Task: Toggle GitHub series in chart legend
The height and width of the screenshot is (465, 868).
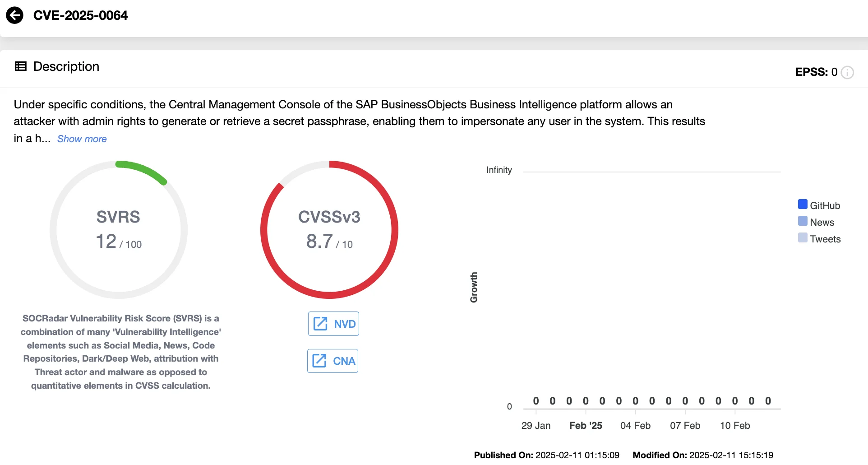Action: tap(819, 205)
